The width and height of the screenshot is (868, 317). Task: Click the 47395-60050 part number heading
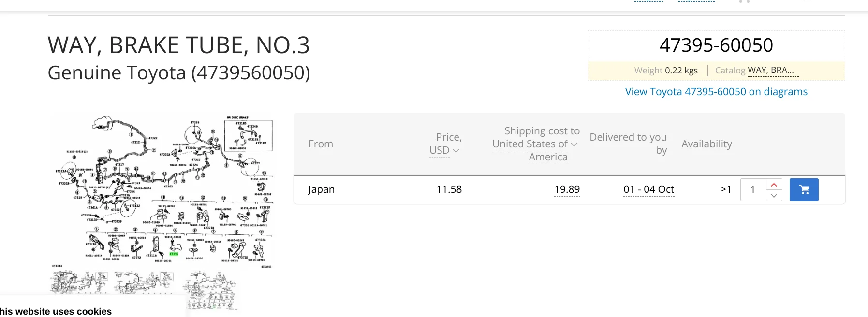point(716,45)
